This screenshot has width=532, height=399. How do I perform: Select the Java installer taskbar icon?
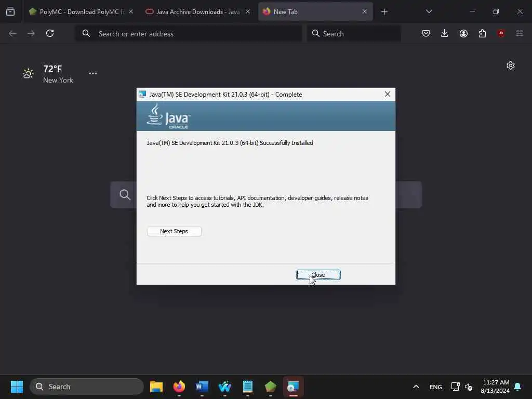(293, 387)
